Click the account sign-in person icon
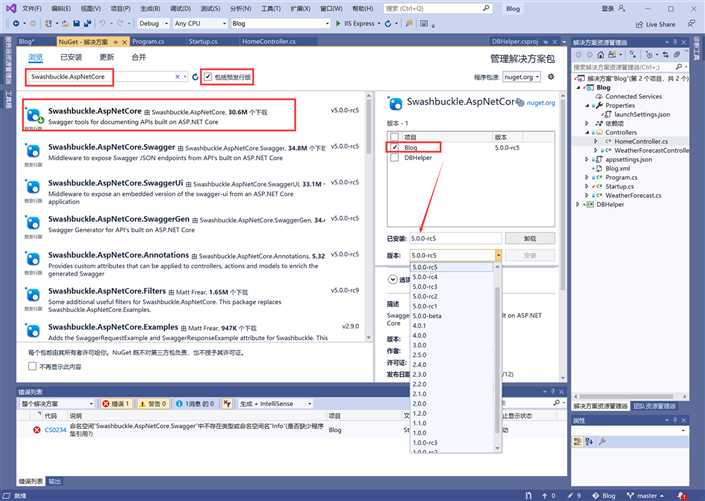 pyautogui.click(x=621, y=8)
